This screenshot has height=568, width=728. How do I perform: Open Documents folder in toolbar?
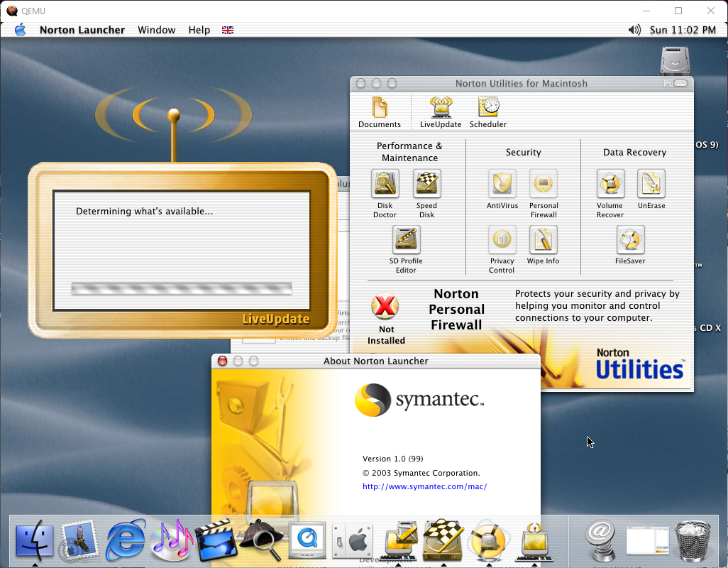click(380, 109)
